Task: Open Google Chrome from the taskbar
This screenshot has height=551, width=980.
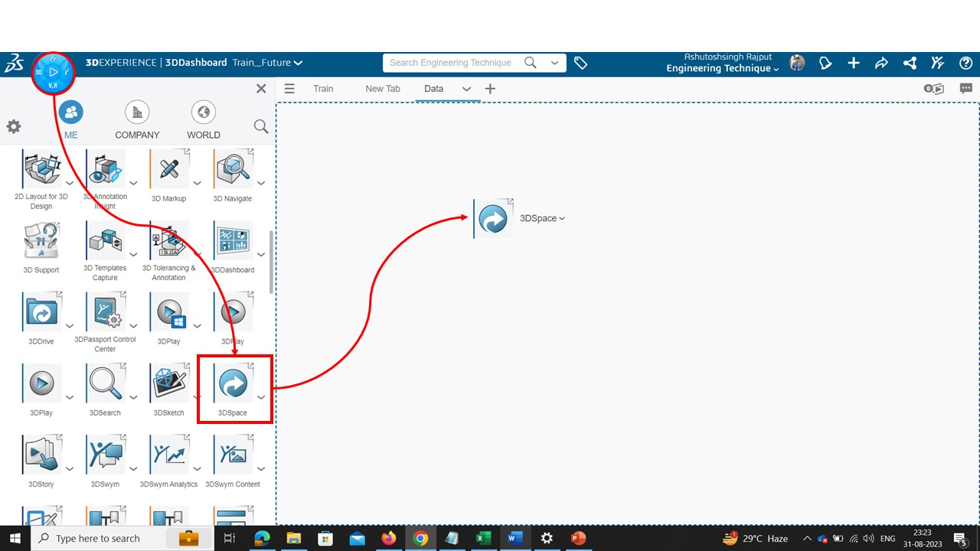Action: tap(420, 539)
